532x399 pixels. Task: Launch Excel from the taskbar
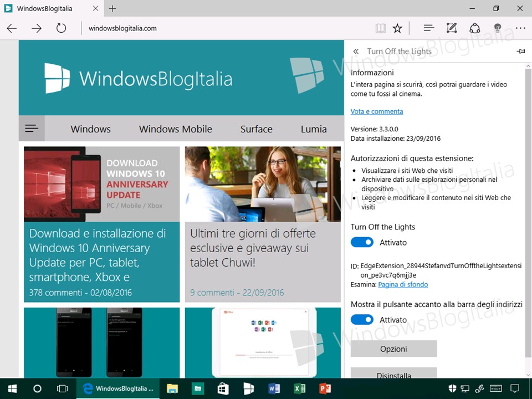click(x=300, y=388)
